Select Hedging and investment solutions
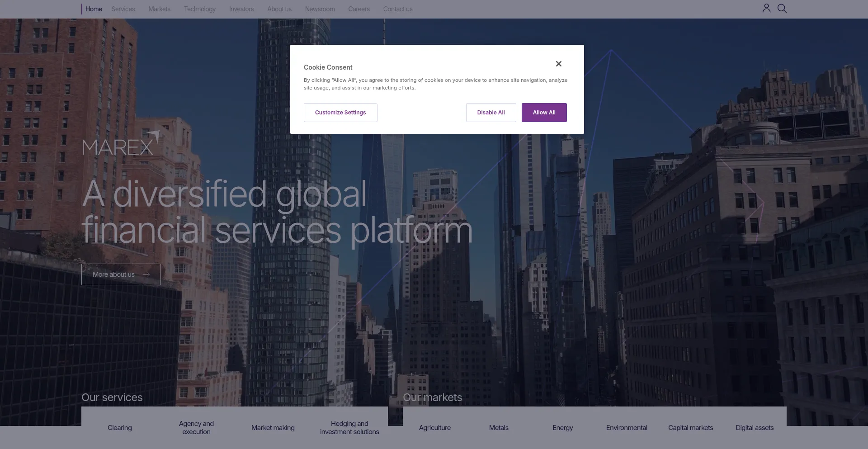Image resolution: width=868 pixels, height=449 pixels. tap(349, 428)
